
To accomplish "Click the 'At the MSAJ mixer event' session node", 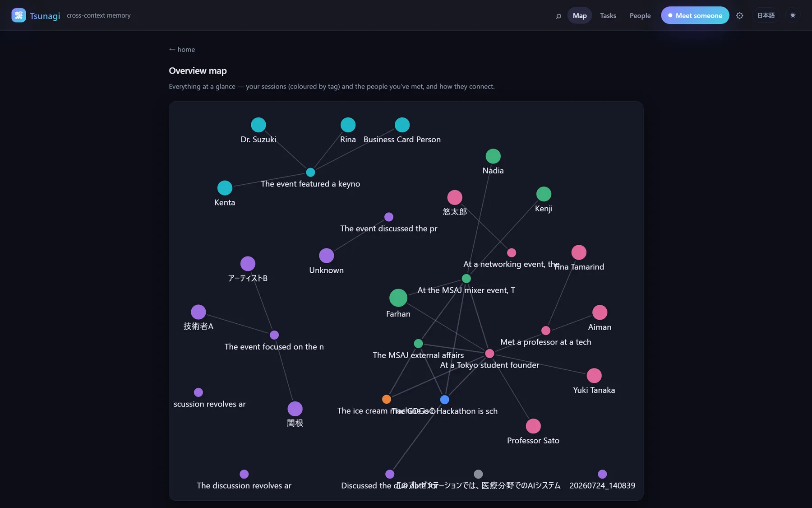I will point(466,279).
